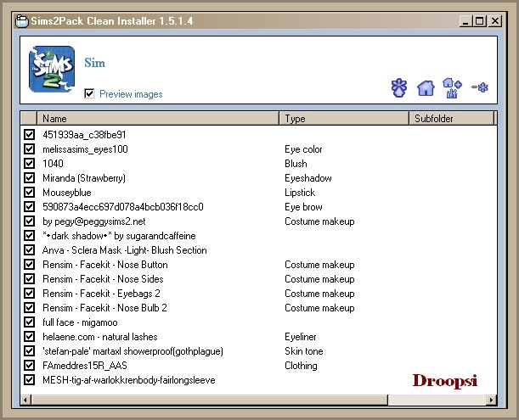Image resolution: width=519 pixels, height=420 pixels.
Task: Select the melissasims_eyes100 row name
Action: [x=85, y=149]
